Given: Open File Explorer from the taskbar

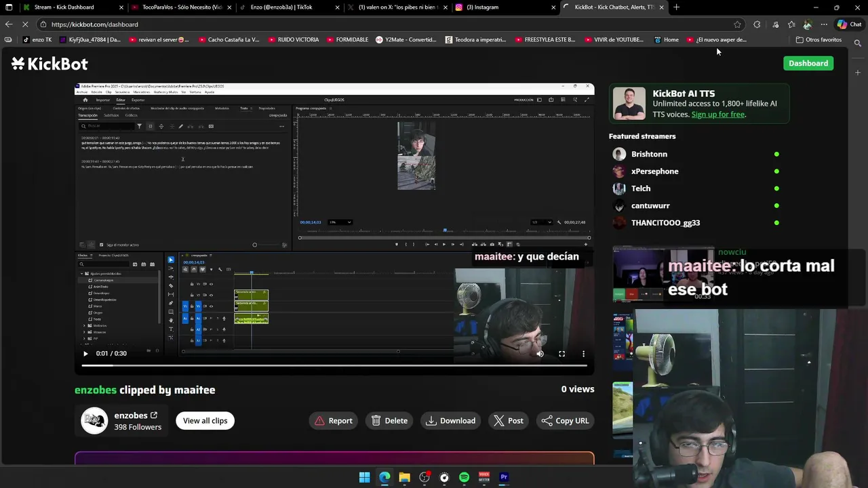Looking at the screenshot, I should pos(404,477).
